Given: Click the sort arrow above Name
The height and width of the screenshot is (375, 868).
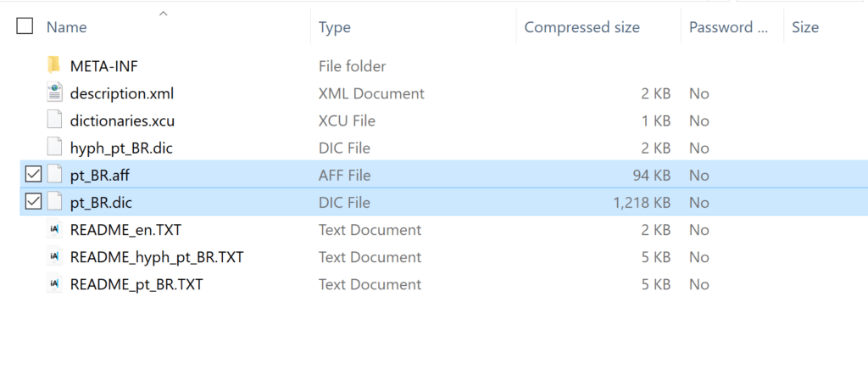Looking at the screenshot, I should tap(163, 14).
